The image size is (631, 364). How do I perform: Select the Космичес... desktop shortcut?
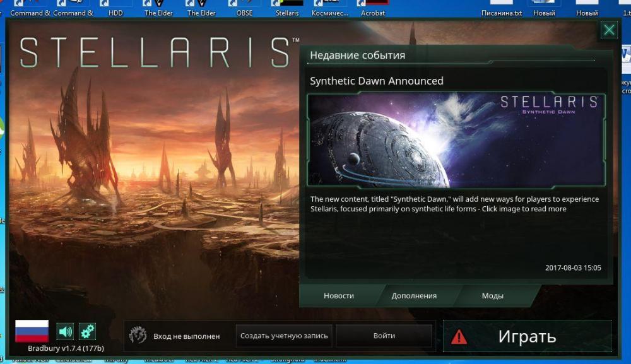(x=330, y=9)
